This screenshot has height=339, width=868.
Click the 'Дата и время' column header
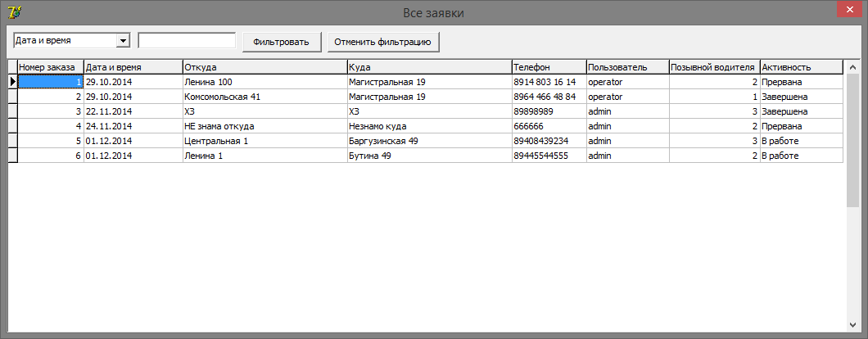coord(133,67)
